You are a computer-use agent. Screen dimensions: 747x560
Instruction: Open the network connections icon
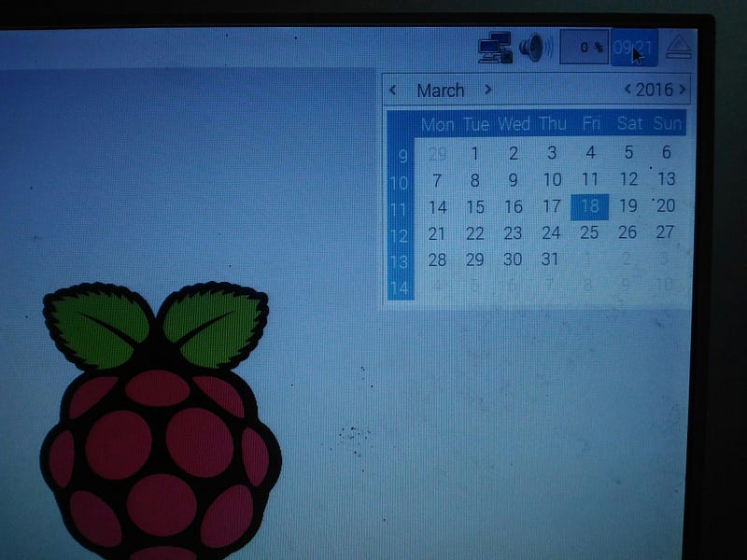tap(496, 48)
